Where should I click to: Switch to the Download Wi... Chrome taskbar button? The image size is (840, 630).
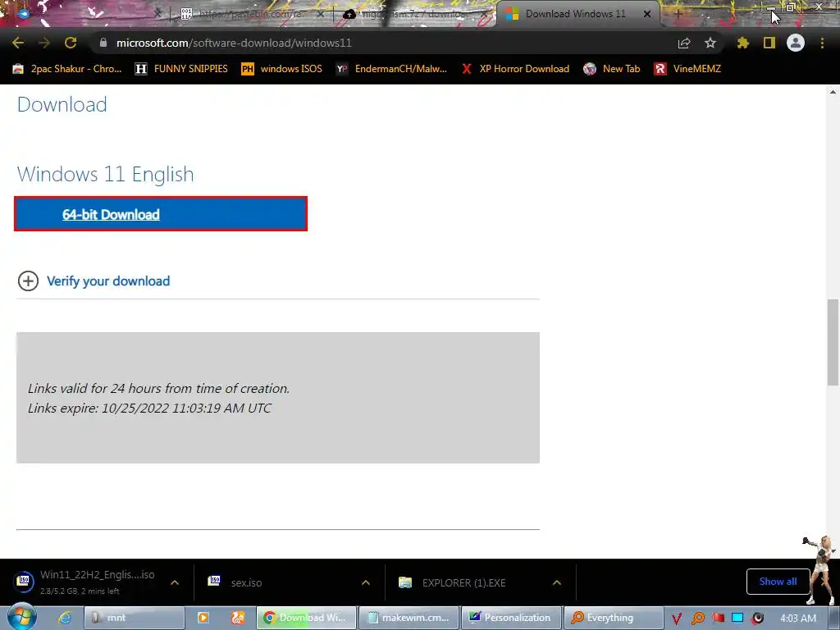pyautogui.click(x=307, y=618)
